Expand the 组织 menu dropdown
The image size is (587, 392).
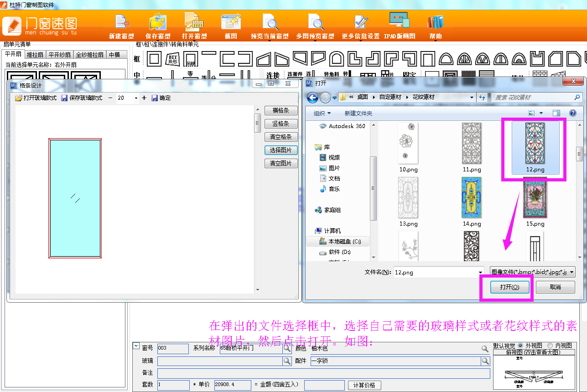322,113
